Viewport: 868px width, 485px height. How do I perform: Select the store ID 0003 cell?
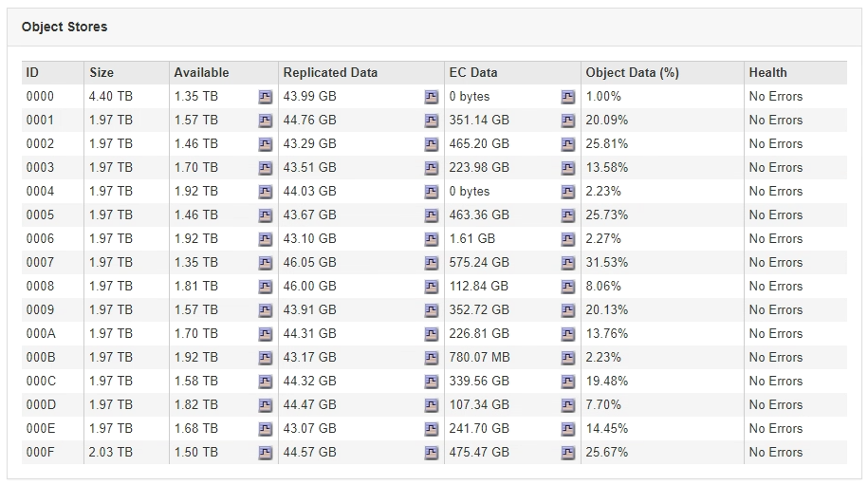[x=40, y=168]
